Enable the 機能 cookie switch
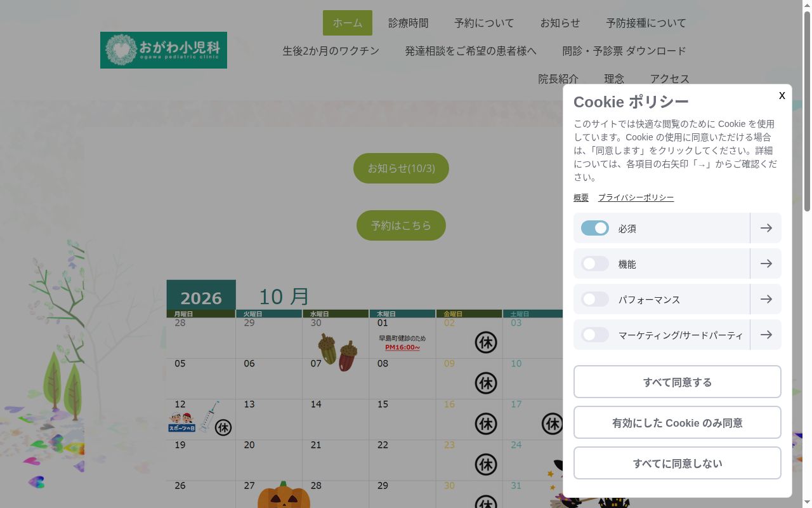This screenshot has width=812, height=508. [595, 264]
